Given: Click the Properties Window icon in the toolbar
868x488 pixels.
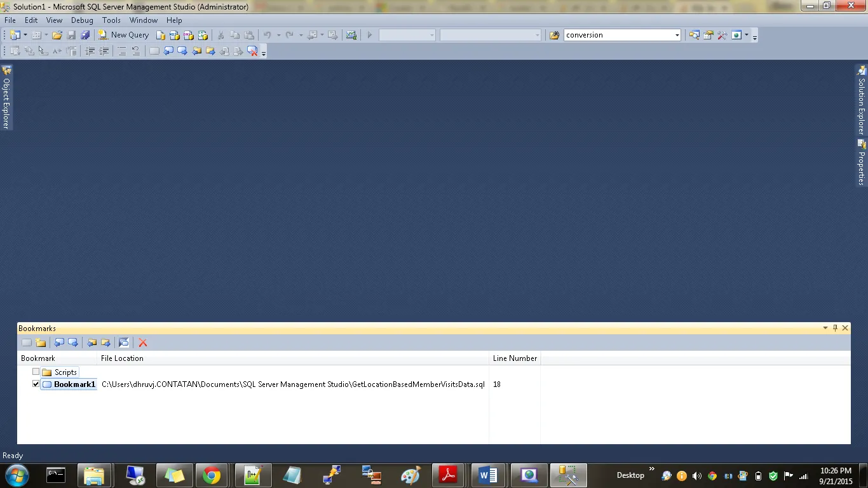Looking at the screenshot, I should pyautogui.click(x=709, y=35).
